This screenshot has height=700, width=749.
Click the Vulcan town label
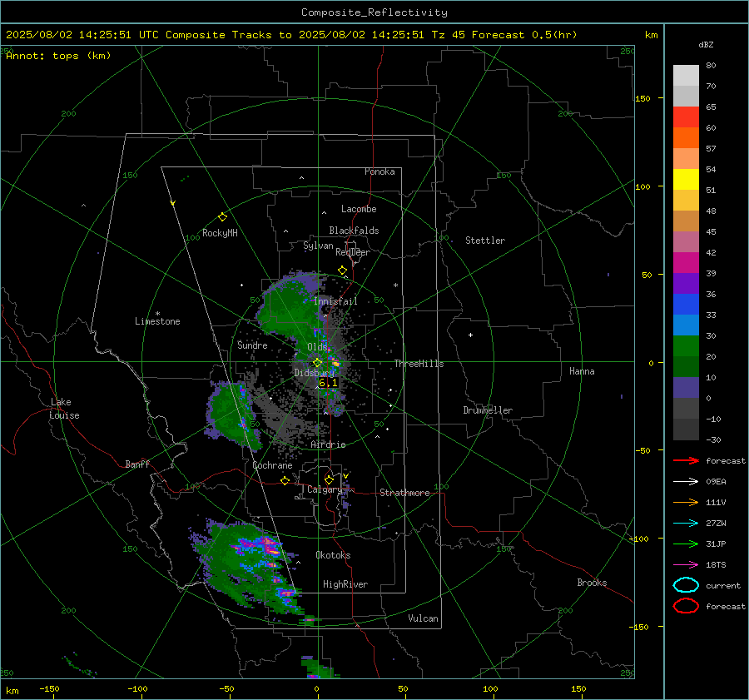423,618
